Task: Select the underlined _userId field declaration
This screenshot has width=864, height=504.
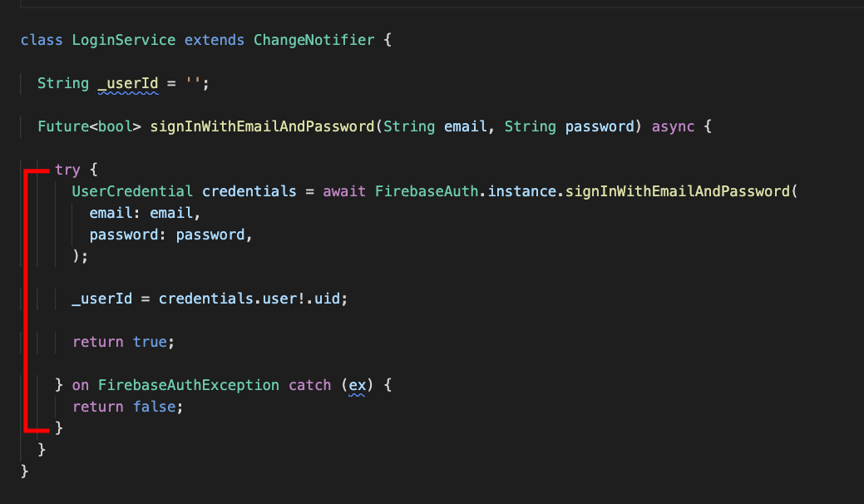Action: (x=128, y=84)
